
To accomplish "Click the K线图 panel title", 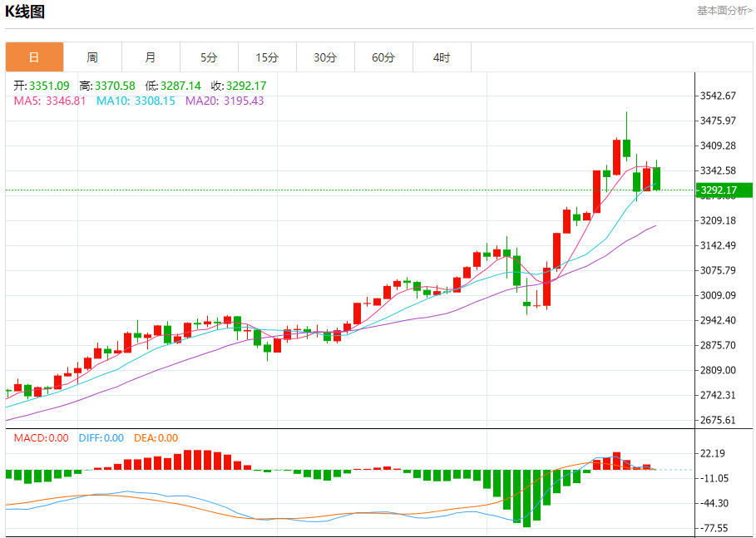I will pyautogui.click(x=25, y=12).
